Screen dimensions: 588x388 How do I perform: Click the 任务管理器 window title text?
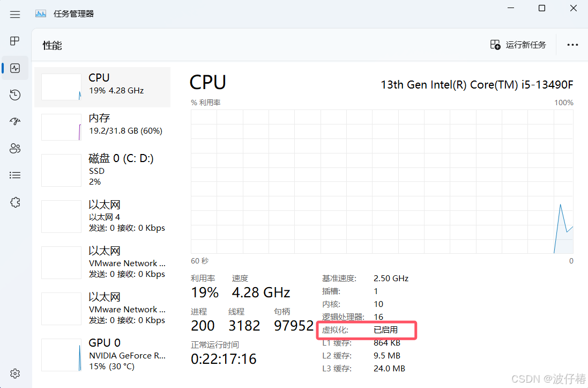pos(73,14)
